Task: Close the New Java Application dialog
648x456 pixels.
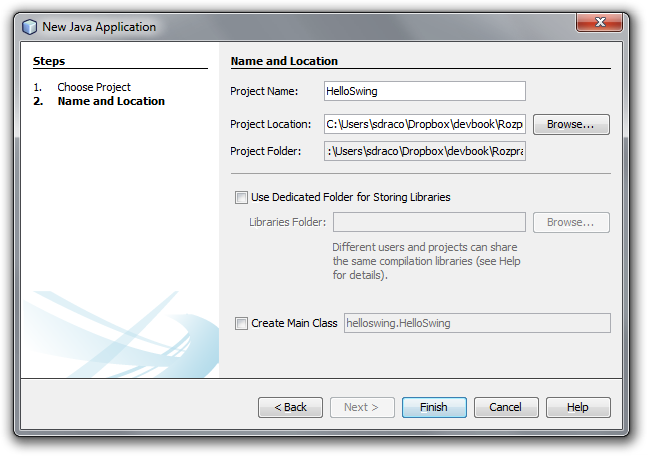Action: pyautogui.click(x=599, y=22)
